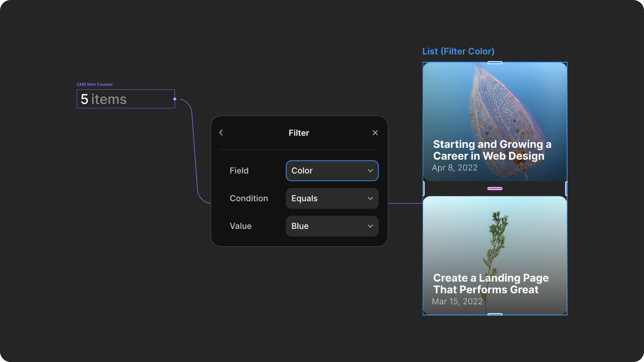Click the pink gap handle between the cards
The image size is (644, 362).
(x=495, y=189)
